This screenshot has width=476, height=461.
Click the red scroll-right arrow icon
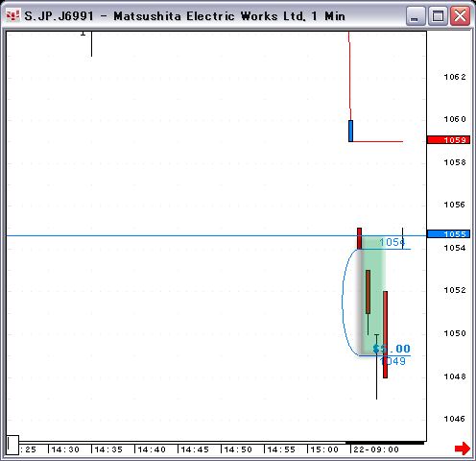pyautogui.click(x=463, y=449)
